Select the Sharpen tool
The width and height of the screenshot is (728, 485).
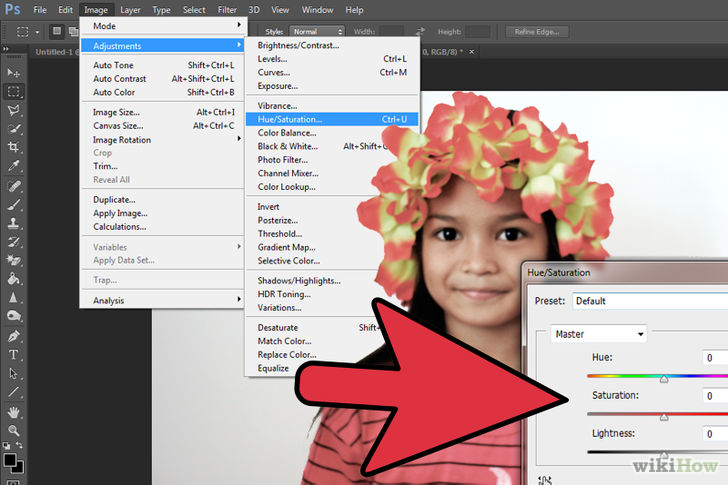point(13,297)
